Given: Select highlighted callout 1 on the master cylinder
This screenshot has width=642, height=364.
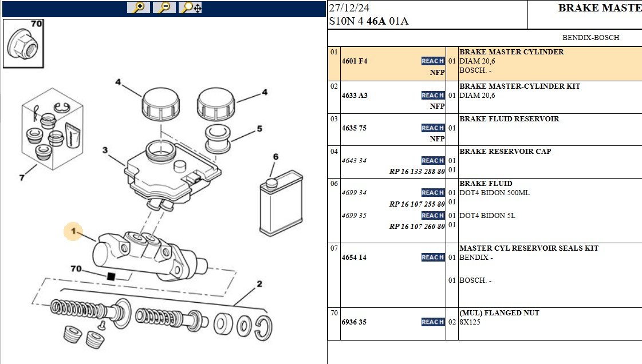Looking at the screenshot, I should coord(73,231).
